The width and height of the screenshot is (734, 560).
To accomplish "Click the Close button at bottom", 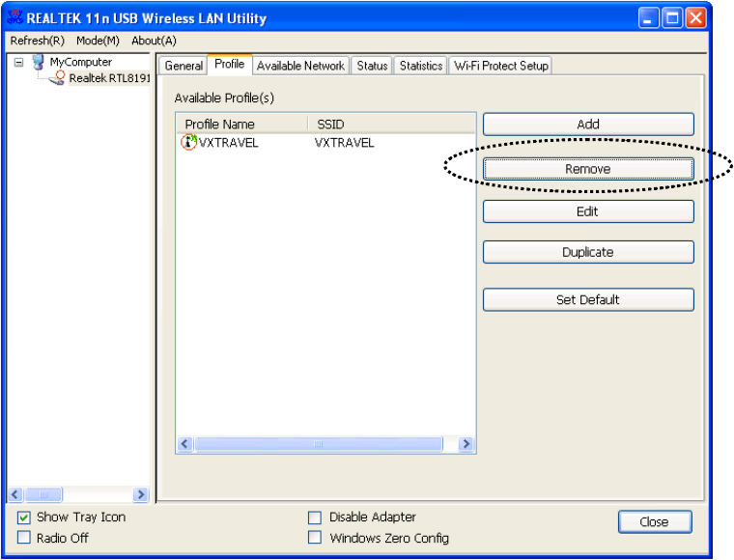I will 655,521.
